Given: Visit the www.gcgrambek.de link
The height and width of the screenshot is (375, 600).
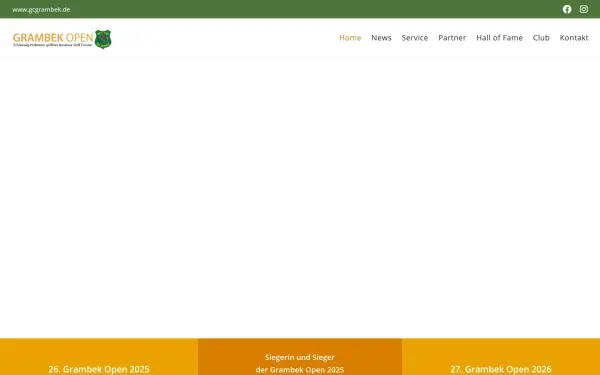Looking at the screenshot, I should (x=41, y=10).
